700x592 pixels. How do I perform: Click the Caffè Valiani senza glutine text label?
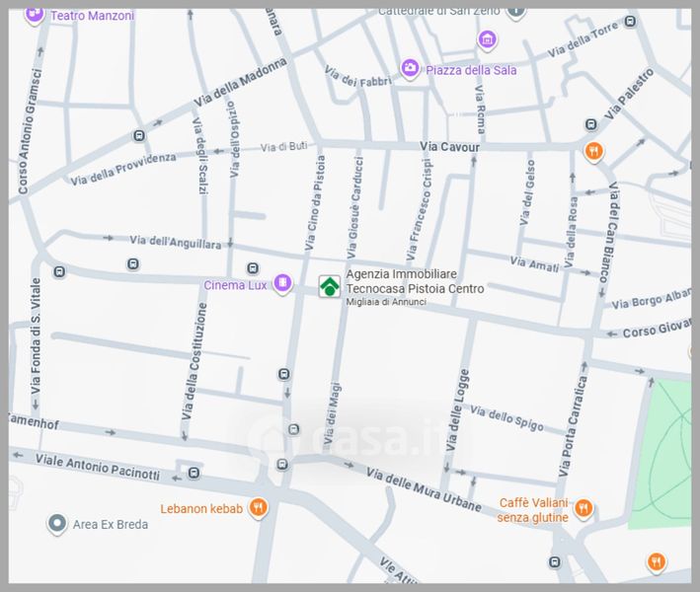click(x=532, y=509)
